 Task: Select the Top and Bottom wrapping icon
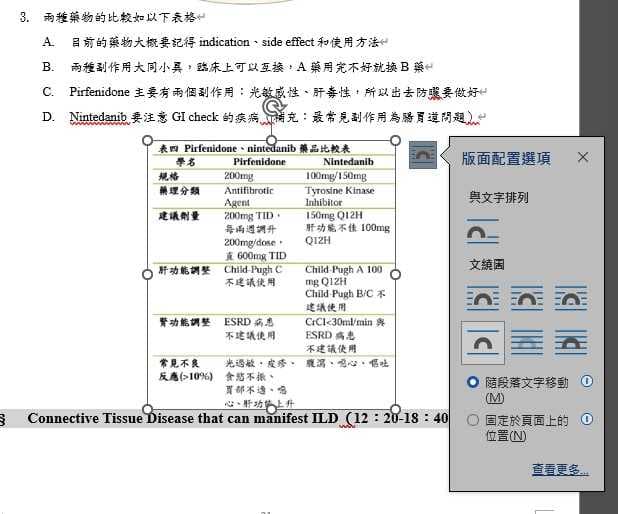tap(483, 343)
